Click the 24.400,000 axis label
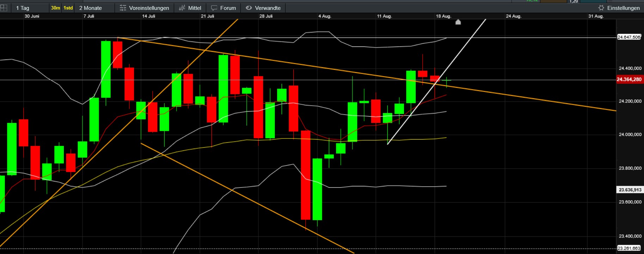644x254 pixels. [x=630, y=68]
